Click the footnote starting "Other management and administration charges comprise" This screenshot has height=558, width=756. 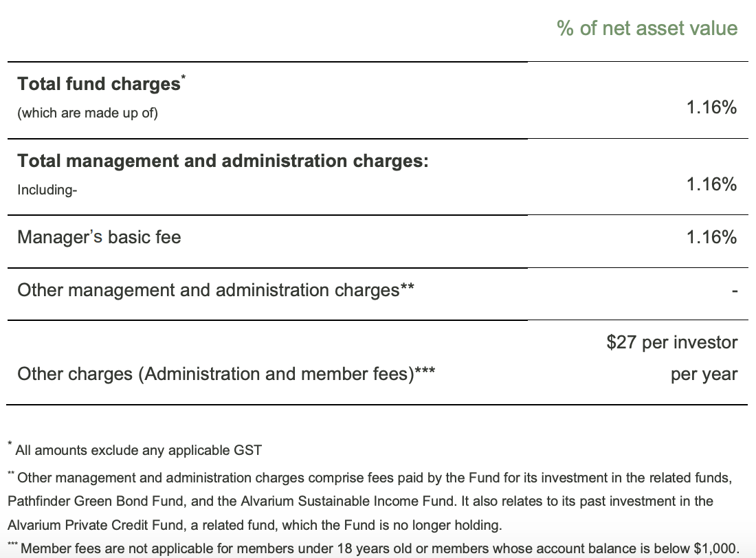click(371, 477)
